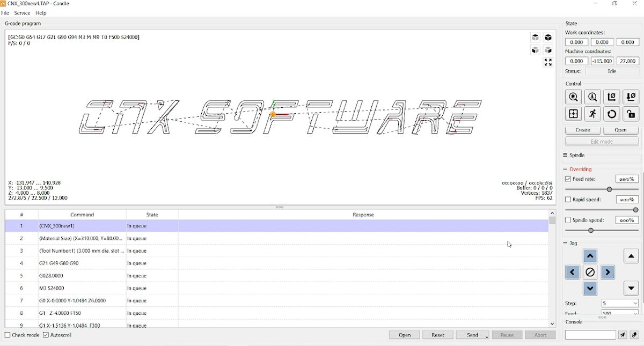Click the restore origin crosshair button
This screenshot has height=346, width=644.
pos(574,114)
